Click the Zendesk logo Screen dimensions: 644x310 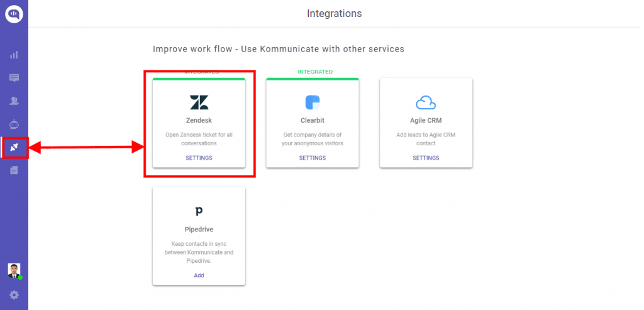click(199, 102)
